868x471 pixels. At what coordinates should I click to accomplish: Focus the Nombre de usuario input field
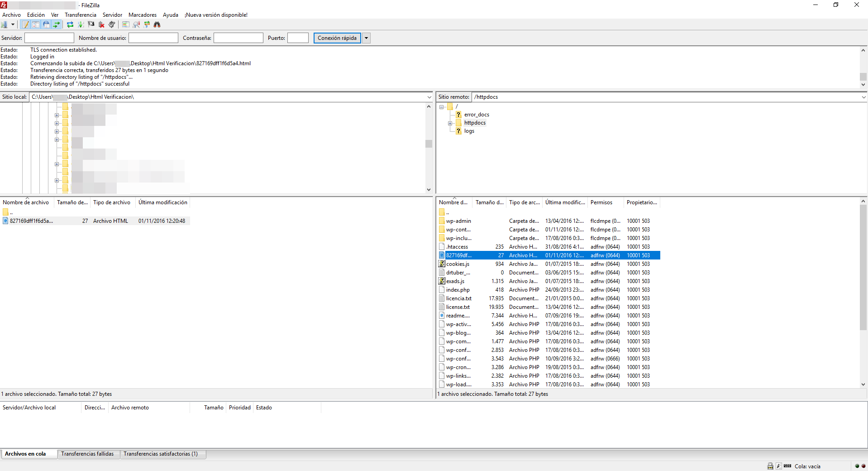click(x=153, y=38)
